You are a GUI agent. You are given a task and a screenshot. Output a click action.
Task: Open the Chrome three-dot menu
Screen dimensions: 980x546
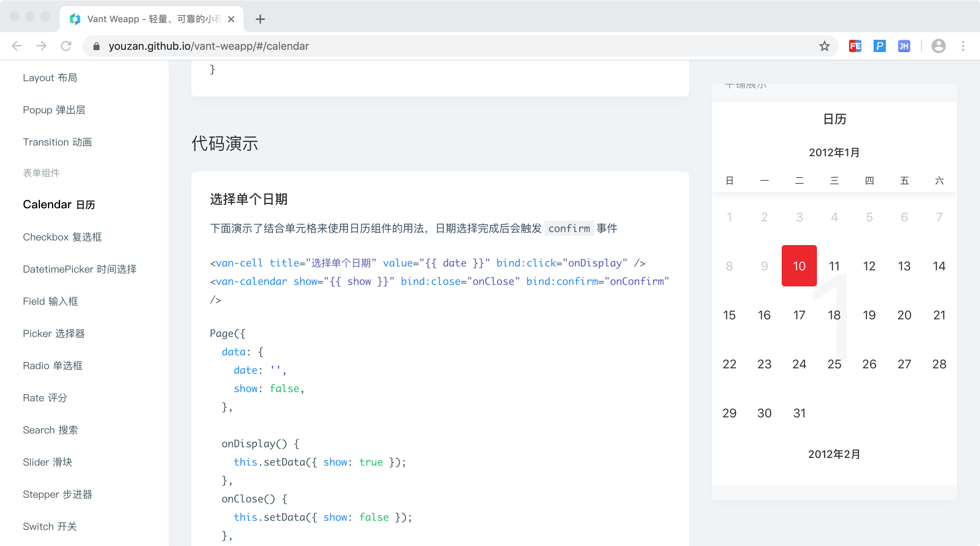(963, 46)
